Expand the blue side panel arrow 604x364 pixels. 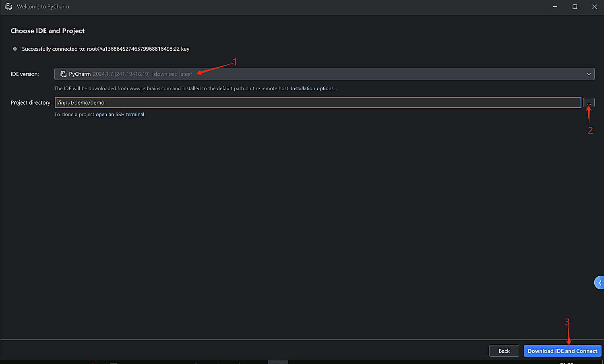click(599, 283)
